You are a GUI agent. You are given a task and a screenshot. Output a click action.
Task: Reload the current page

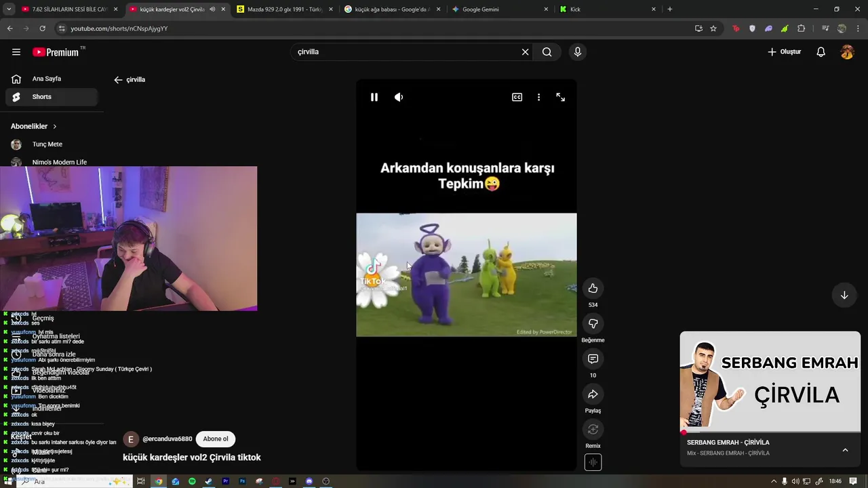pos(42,28)
